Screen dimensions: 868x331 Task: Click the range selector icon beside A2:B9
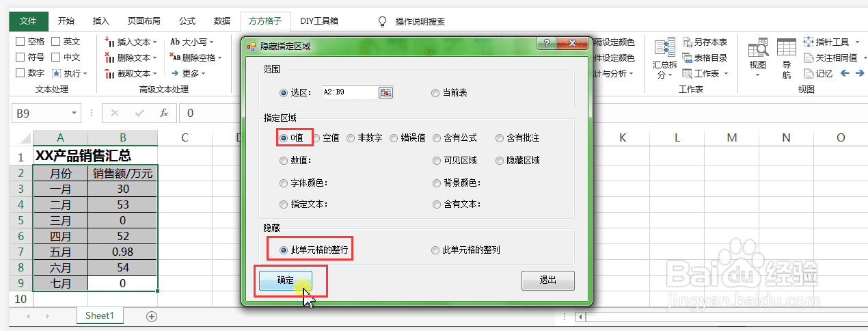click(386, 92)
